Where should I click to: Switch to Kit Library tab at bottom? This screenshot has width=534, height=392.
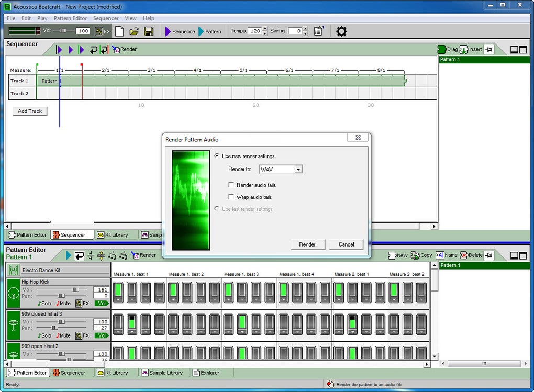113,373
